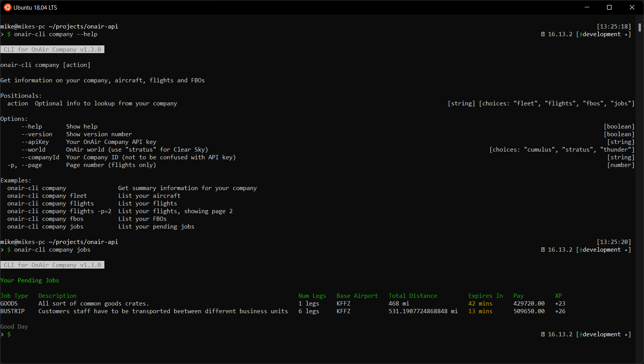Click the '--apiKey' option text
This screenshot has height=364, width=644.
pyautogui.click(x=35, y=142)
